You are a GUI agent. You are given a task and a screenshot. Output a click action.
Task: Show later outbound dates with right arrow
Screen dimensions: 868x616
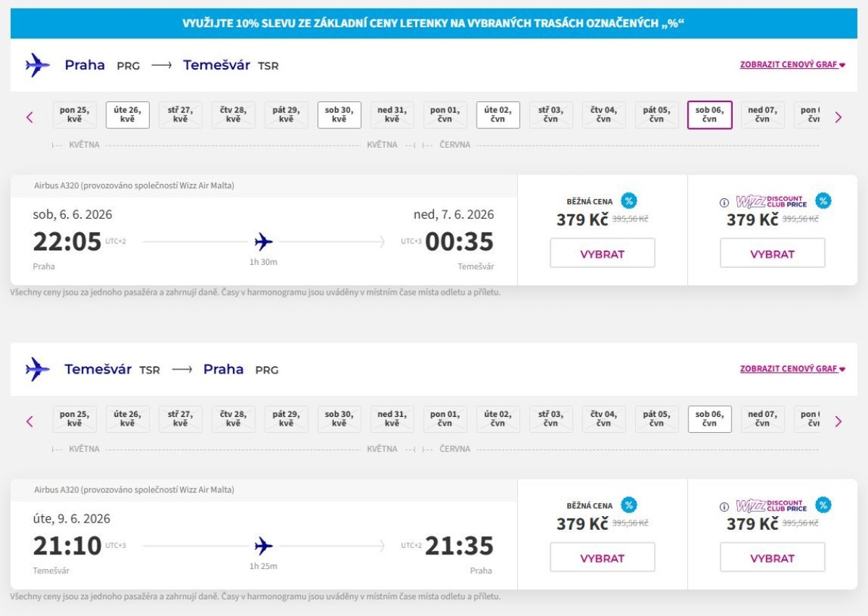838,117
